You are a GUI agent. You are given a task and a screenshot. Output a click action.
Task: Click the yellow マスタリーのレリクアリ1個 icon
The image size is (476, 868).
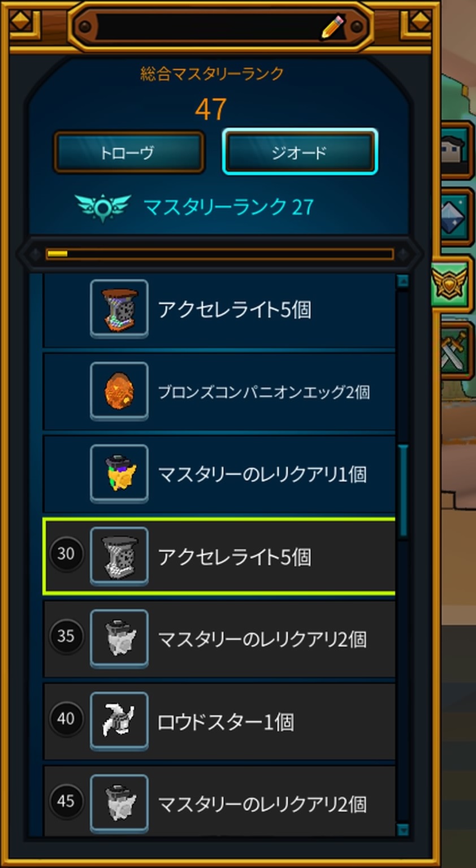coord(119,474)
